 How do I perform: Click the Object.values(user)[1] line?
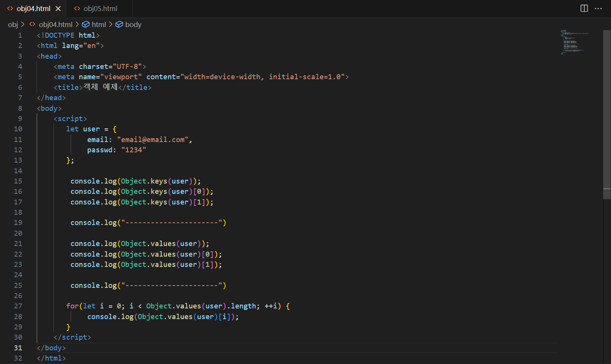(146, 265)
